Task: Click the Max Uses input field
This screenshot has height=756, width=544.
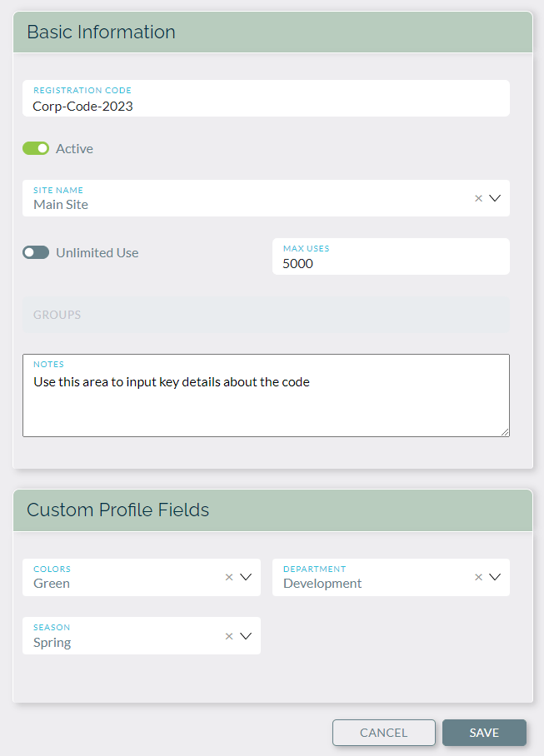Action: (390, 263)
